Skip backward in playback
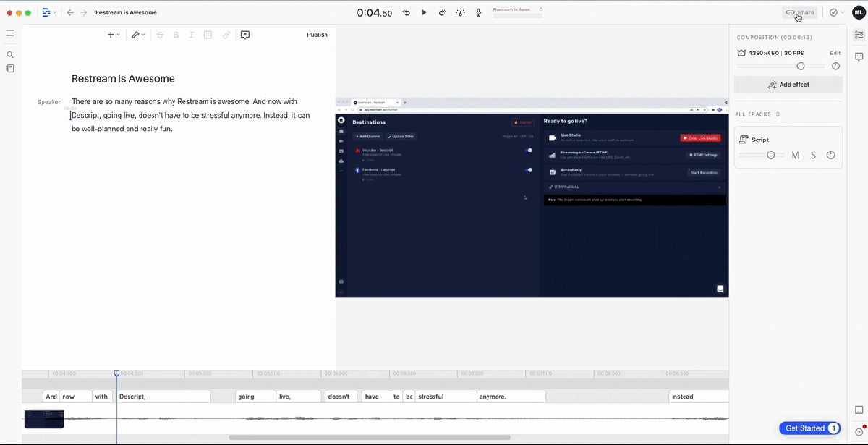 click(x=407, y=12)
